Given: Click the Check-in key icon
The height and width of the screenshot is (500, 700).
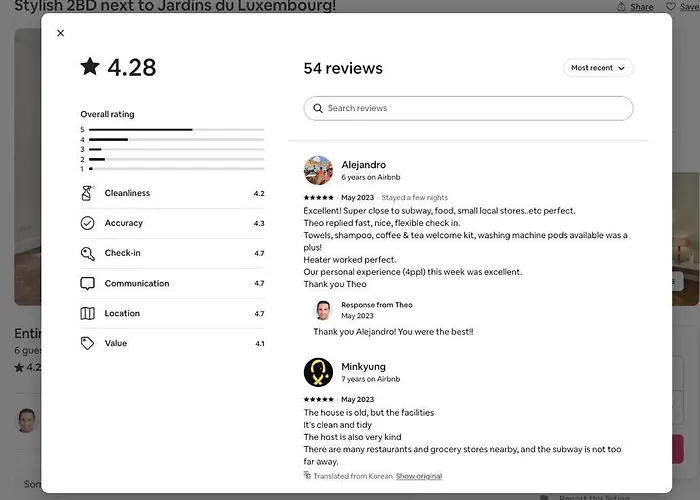Looking at the screenshot, I should point(88,253).
